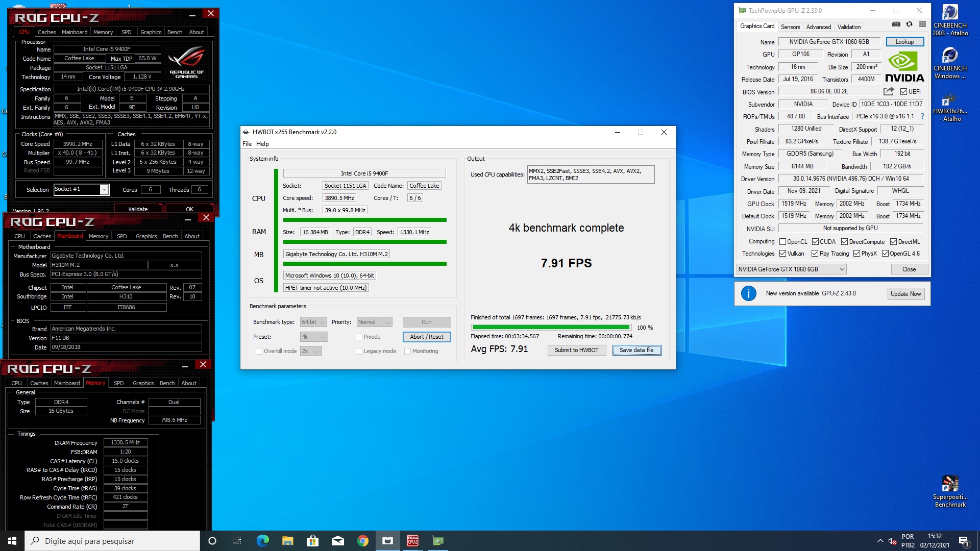This screenshot has height=551, width=980.
Task: Enable the Overkill mode checkbox
Action: tap(259, 351)
